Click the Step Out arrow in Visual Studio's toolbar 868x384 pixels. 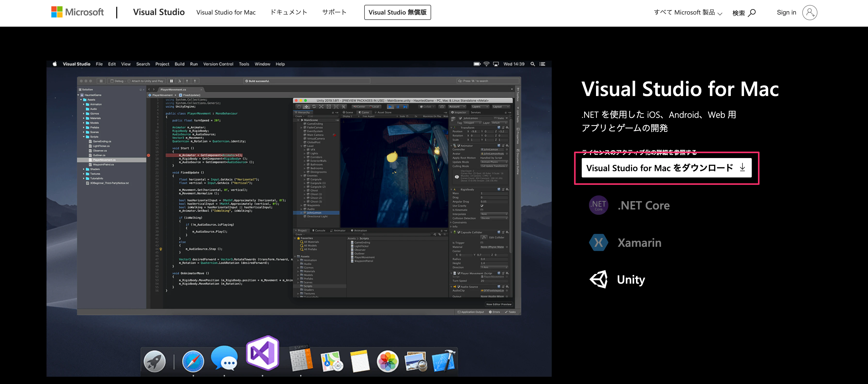pyautogui.click(x=195, y=81)
